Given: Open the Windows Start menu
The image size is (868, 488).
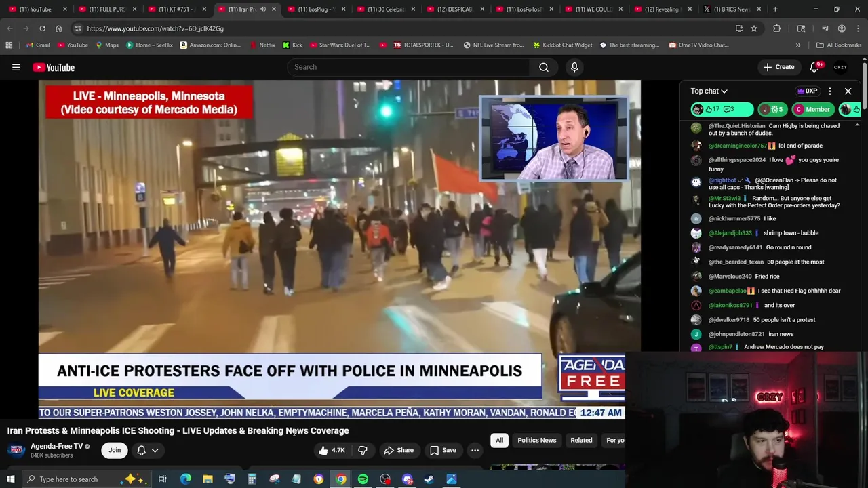Looking at the screenshot, I should [x=10, y=479].
